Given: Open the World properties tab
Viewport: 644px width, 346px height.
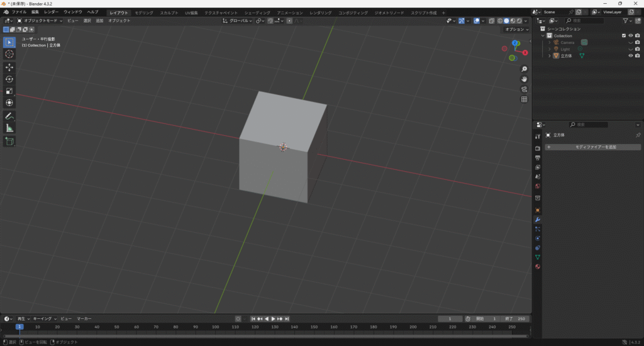Looking at the screenshot, I should point(537,186).
